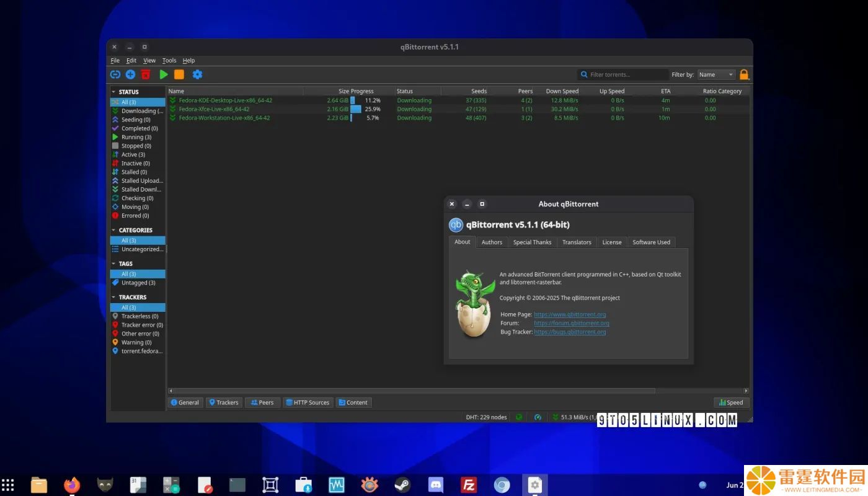Switch to Authors tab in About dialog
The height and width of the screenshot is (496, 868).
[492, 242]
